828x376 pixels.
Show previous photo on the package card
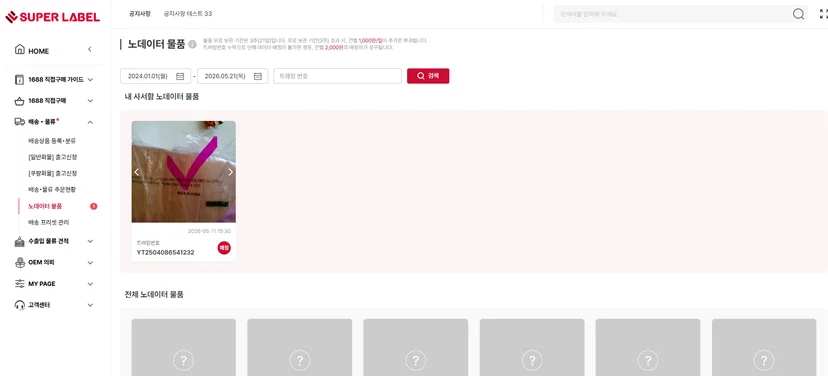pyautogui.click(x=137, y=172)
